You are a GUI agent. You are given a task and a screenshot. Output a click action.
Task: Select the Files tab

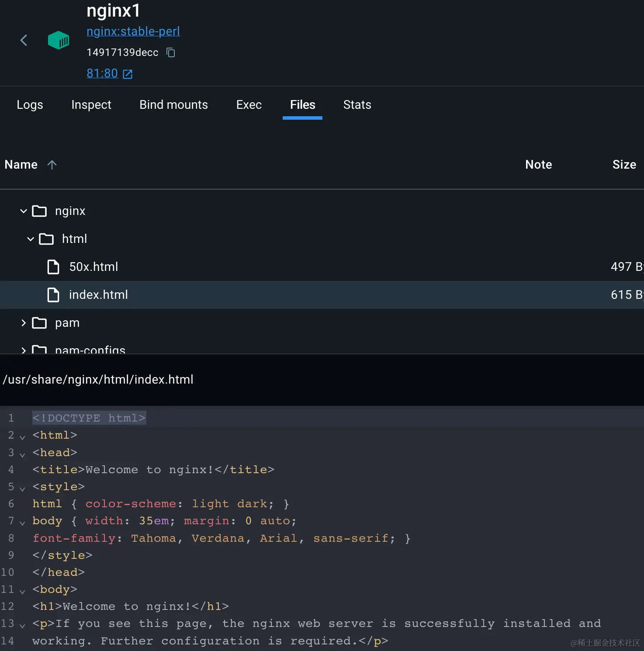point(302,105)
